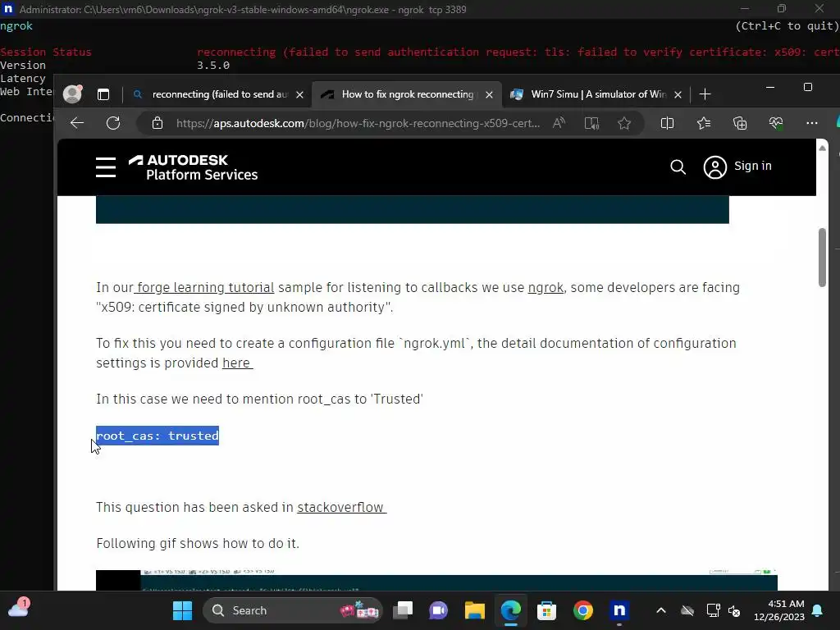Viewport: 840px width, 630px height.
Task: Click 'Session Status' text in ngrok window
Action: (46, 52)
